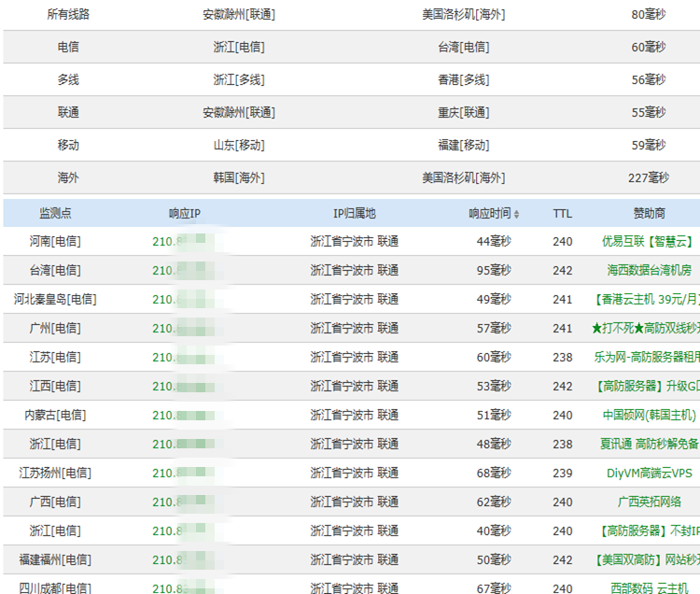Open the ★打不死★高防双线 sponsor link
This screenshot has height=594, width=700.
point(646,328)
